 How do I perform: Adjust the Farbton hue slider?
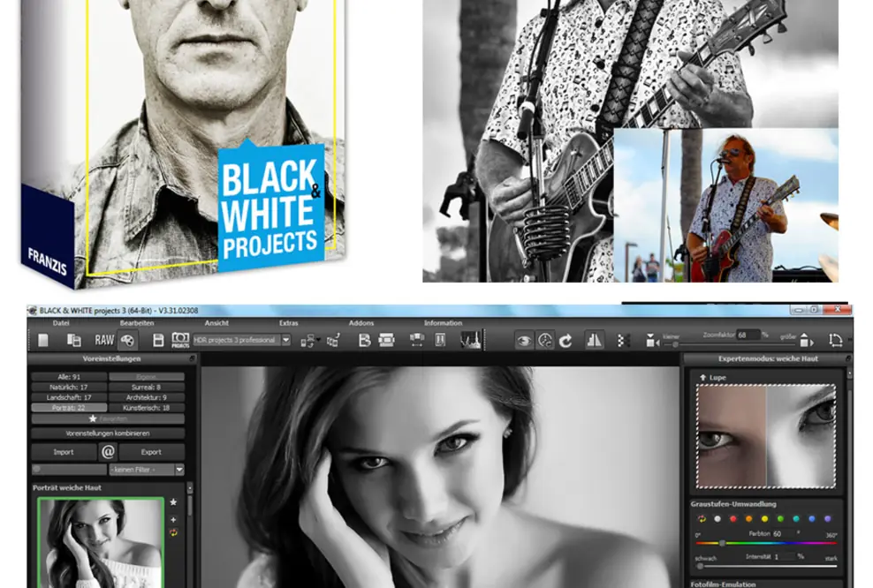(766, 543)
